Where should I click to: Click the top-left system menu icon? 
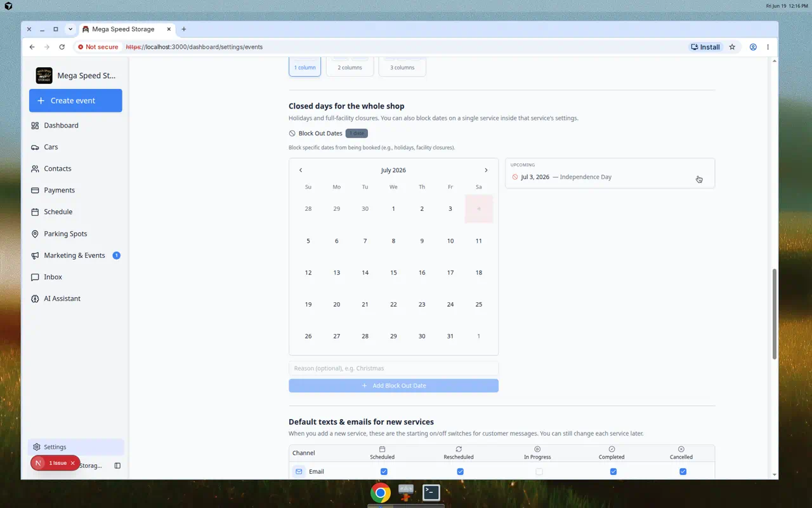pyautogui.click(x=8, y=6)
